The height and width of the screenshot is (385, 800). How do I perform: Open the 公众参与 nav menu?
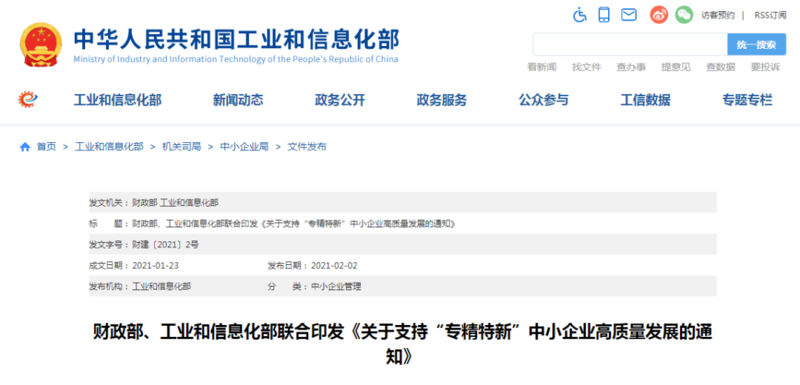click(x=544, y=100)
